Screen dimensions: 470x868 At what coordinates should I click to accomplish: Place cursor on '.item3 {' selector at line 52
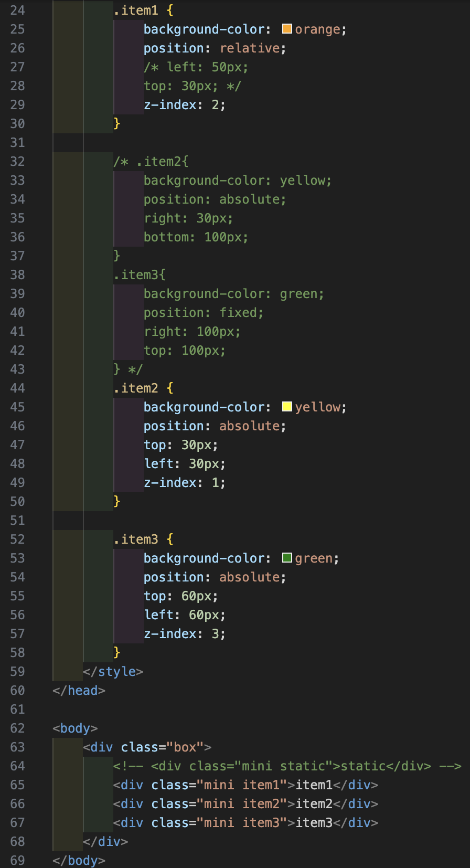pos(143,539)
